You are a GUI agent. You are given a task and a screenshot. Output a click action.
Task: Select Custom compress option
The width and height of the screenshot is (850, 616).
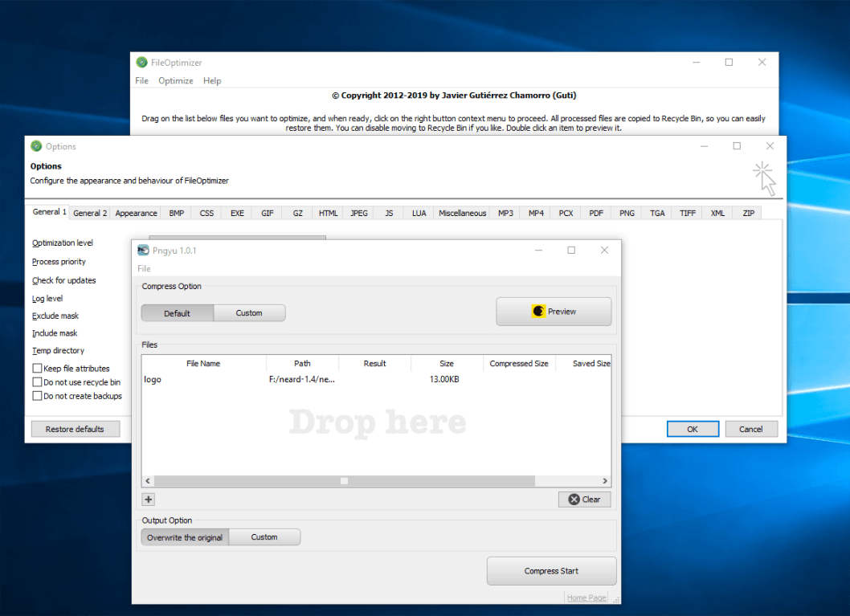[249, 313]
